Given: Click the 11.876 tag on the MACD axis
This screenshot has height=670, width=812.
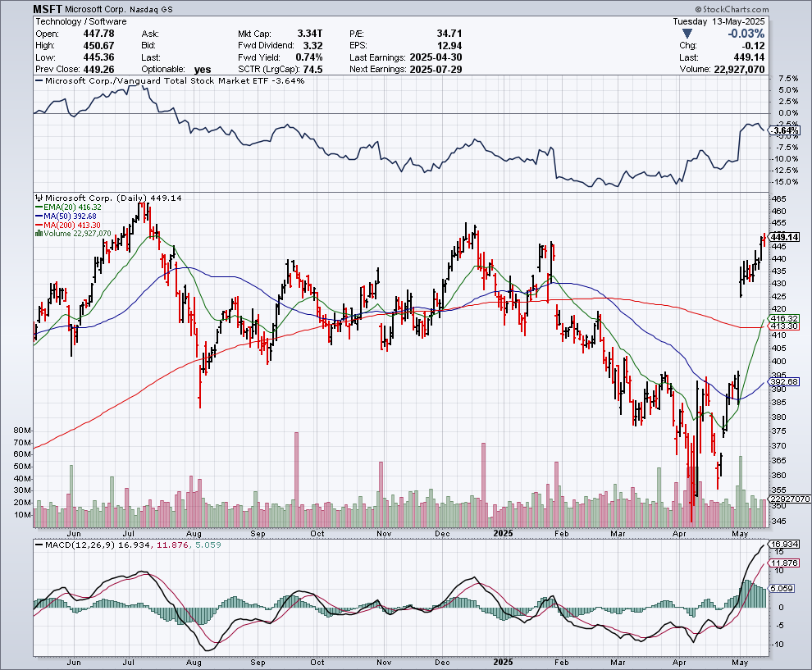Looking at the screenshot, I should pyautogui.click(x=785, y=563).
